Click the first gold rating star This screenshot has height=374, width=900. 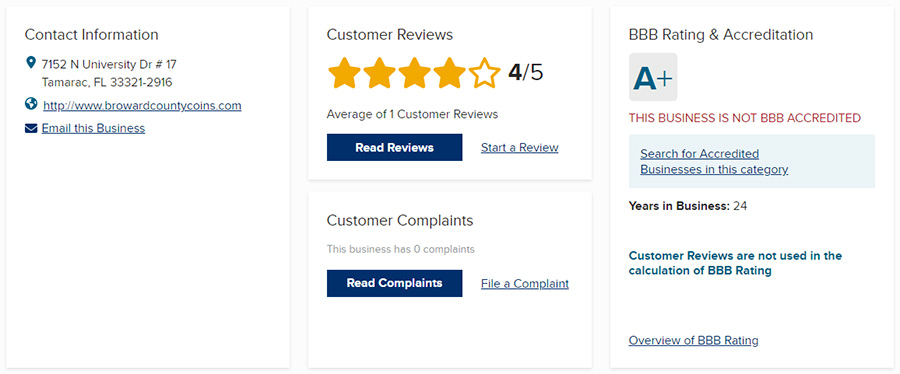point(344,73)
